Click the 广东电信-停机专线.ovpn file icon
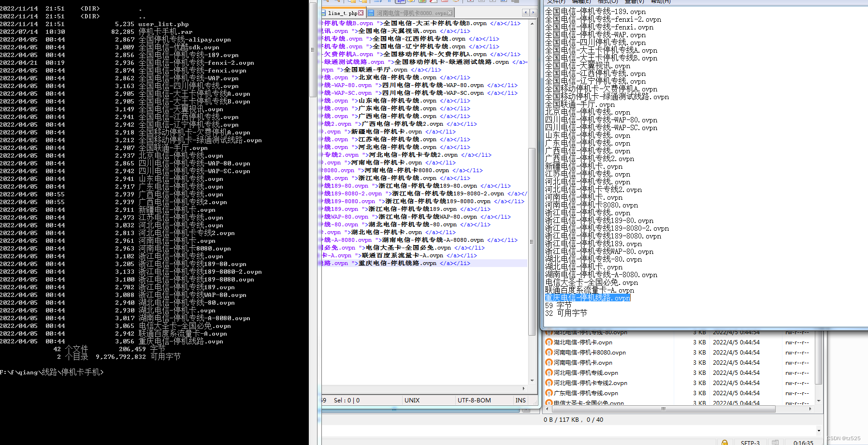This screenshot has height=445, width=868. (x=549, y=393)
